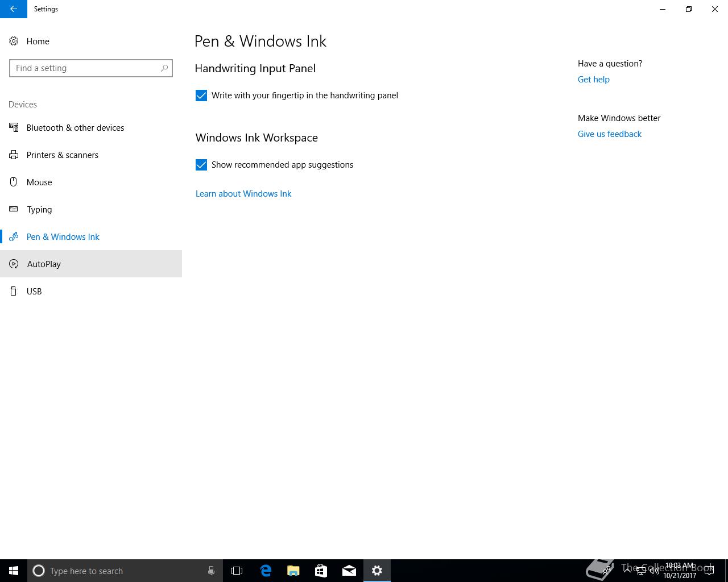Screen dimensions: 728x582
Task: Select the Mouse settings page
Action: tap(91, 182)
